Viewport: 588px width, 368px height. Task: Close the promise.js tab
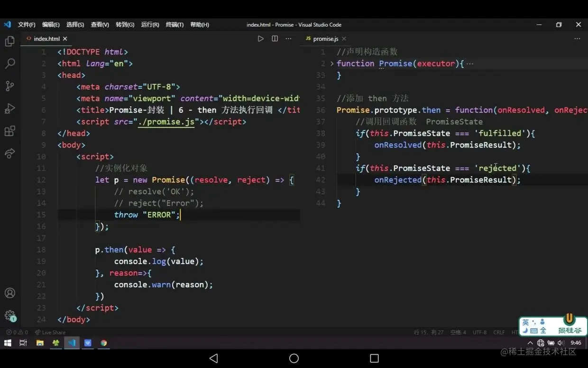[344, 38]
